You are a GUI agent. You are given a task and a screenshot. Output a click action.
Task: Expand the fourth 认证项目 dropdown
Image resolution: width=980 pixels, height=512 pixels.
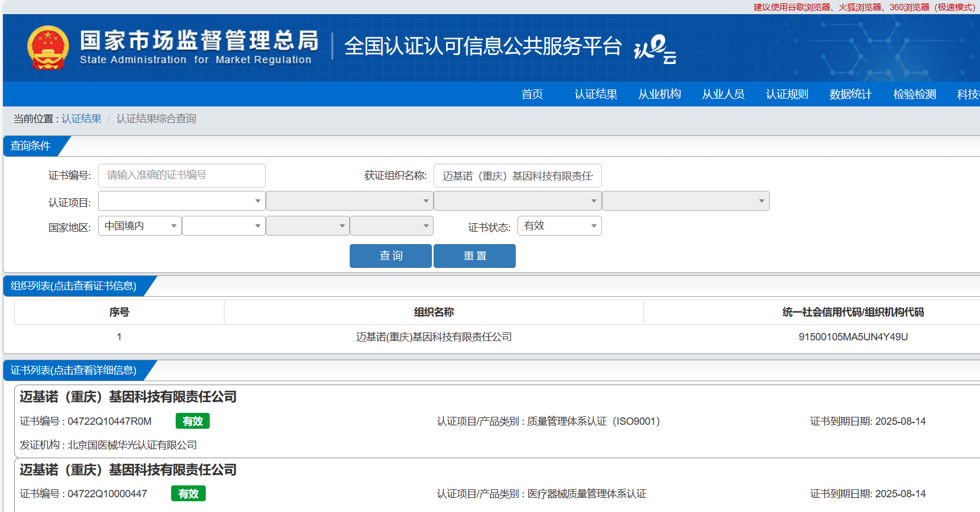coord(686,201)
